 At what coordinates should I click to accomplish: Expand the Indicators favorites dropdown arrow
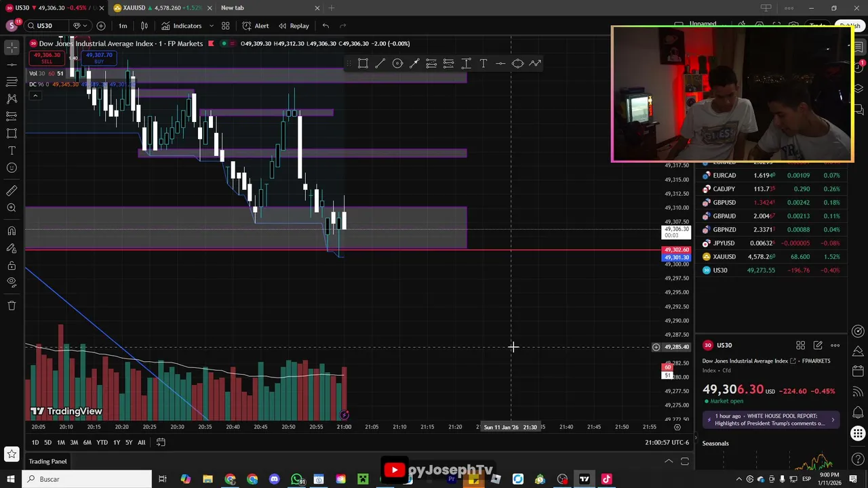click(x=211, y=26)
